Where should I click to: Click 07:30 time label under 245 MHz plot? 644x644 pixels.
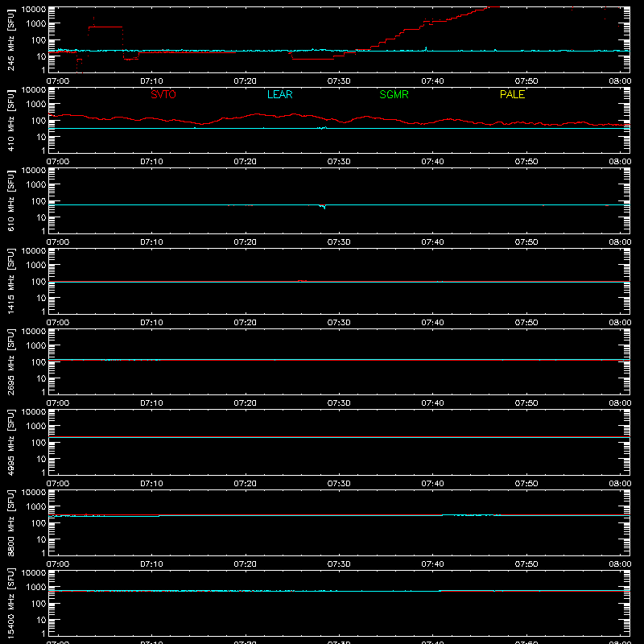tap(339, 81)
